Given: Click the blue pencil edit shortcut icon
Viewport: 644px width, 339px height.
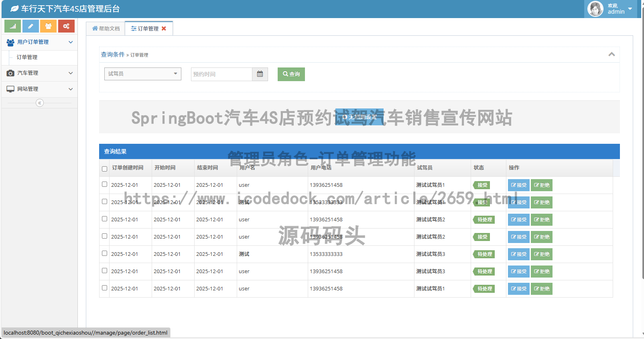Looking at the screenshot, I should point(30,26).
